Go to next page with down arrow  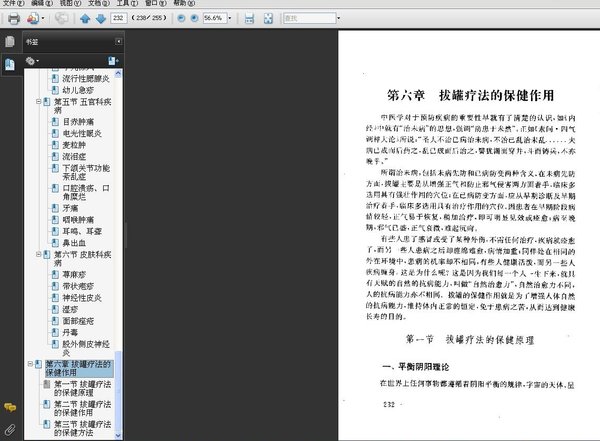101,18
